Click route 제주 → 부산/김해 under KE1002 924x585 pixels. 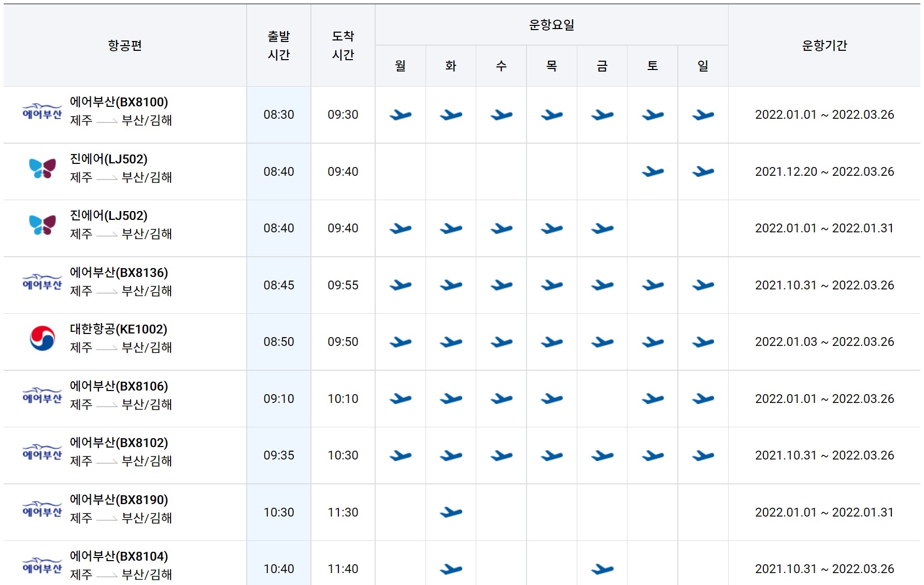coord(121,347)
